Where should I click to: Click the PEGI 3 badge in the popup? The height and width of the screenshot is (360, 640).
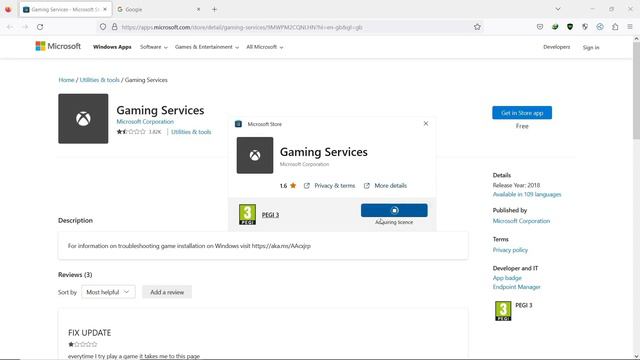(247, 214)
